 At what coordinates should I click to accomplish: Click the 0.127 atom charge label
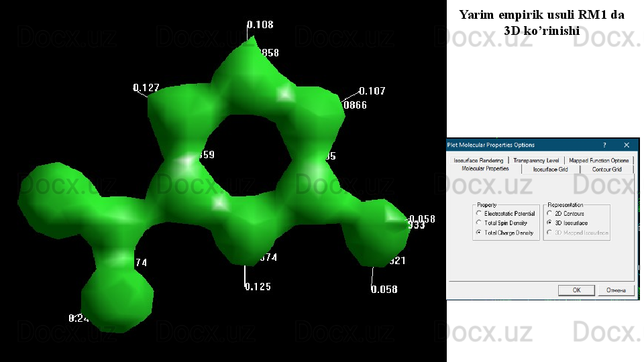146,88
